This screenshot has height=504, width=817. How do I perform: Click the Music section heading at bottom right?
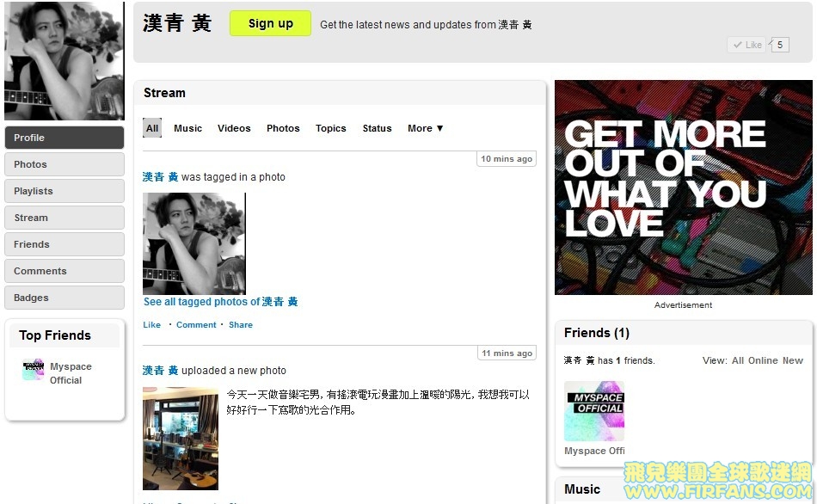click(x=582, y=489)
